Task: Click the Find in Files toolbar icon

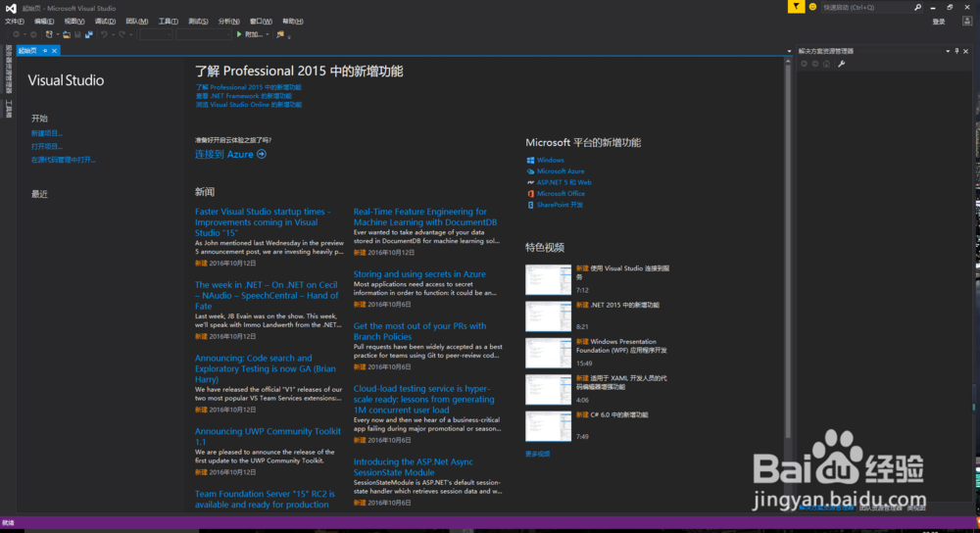Action: coord(280,34)
